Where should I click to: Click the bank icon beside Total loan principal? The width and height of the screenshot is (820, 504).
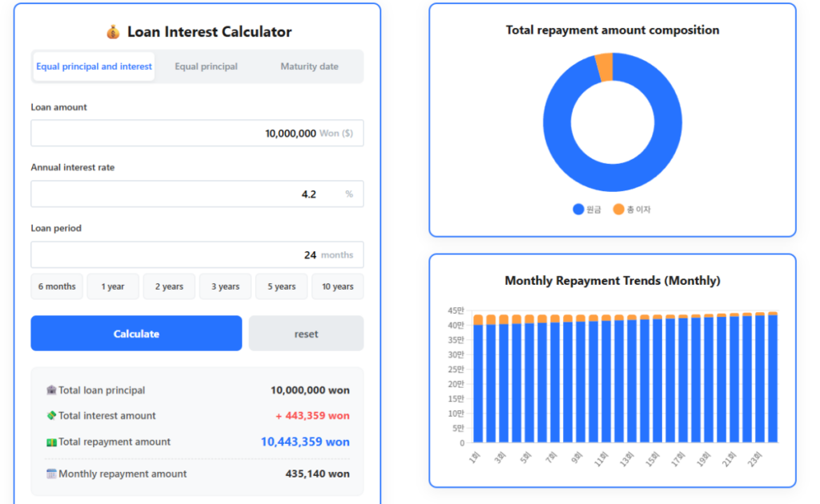(x=51, y=390)
